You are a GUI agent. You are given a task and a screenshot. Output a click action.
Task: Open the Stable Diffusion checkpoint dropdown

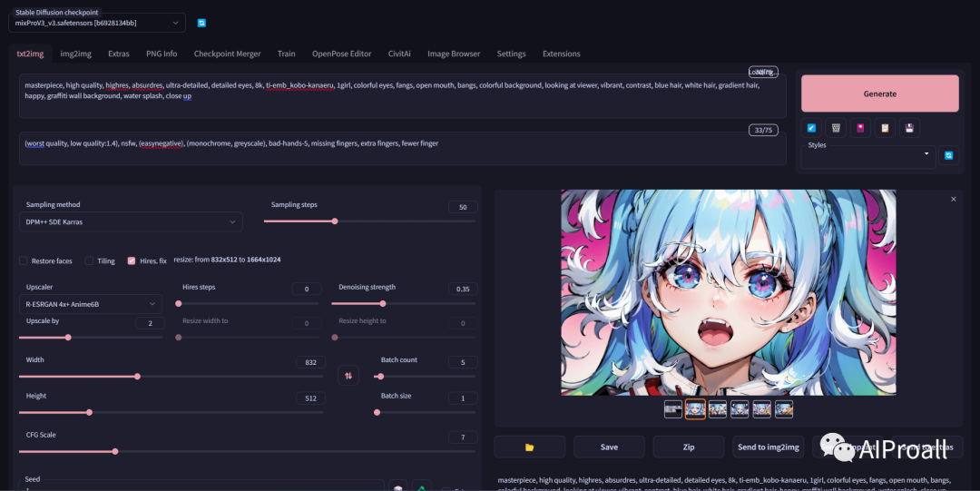(97, 23)
